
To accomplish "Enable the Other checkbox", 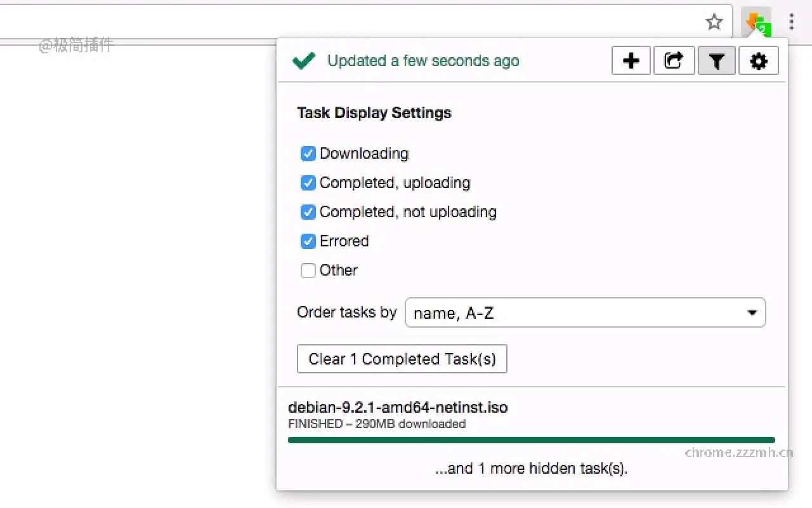I will click(308, 271).
